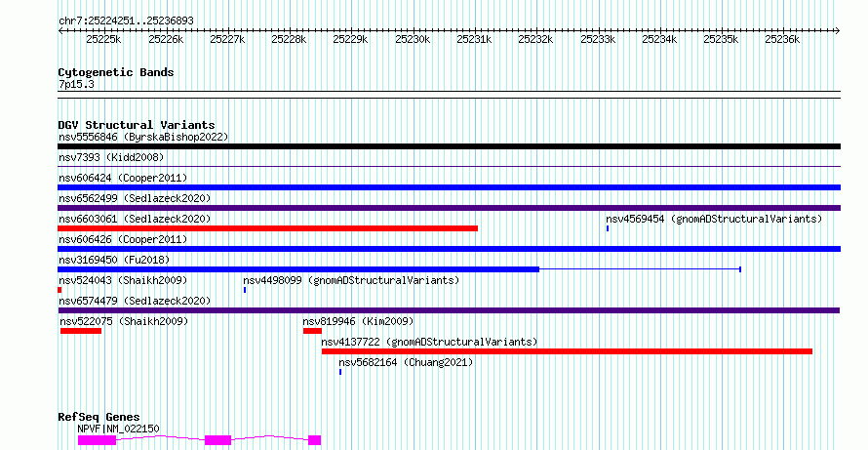Open nsv522075 (Shaikh2009) label
868x450 pixels.
[x=124, y=321]
